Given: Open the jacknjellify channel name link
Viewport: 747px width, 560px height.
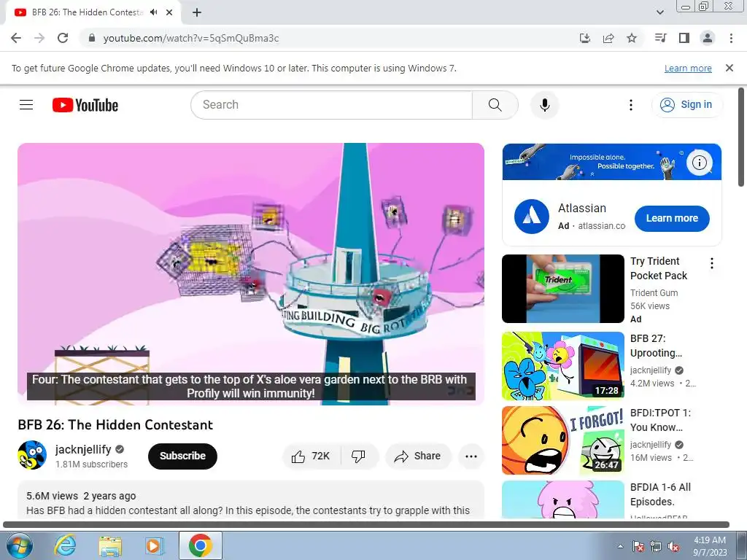Looking at the screenshot, I should pyautogui.click(x=83, y=449).
